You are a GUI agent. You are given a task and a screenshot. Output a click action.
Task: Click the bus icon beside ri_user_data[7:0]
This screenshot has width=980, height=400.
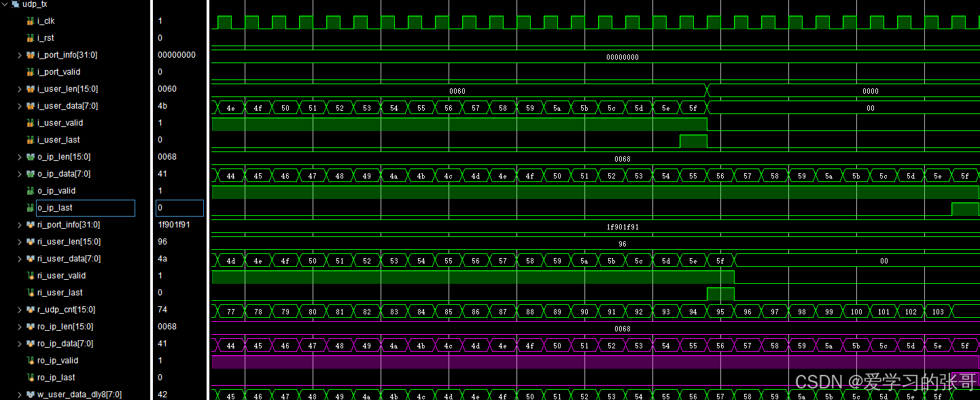[x=30, y=259]
